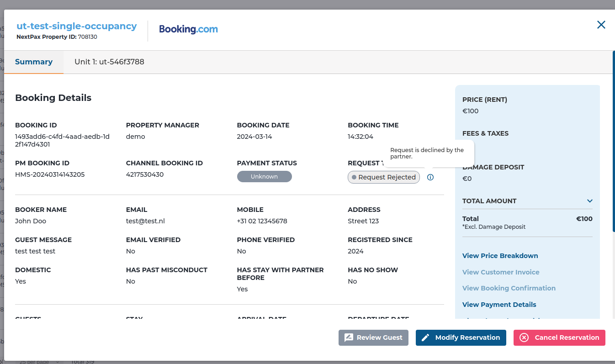Select the booking date 2024-03-14
The height and width of the screenshot is (364, 615).
coord(254,137)
